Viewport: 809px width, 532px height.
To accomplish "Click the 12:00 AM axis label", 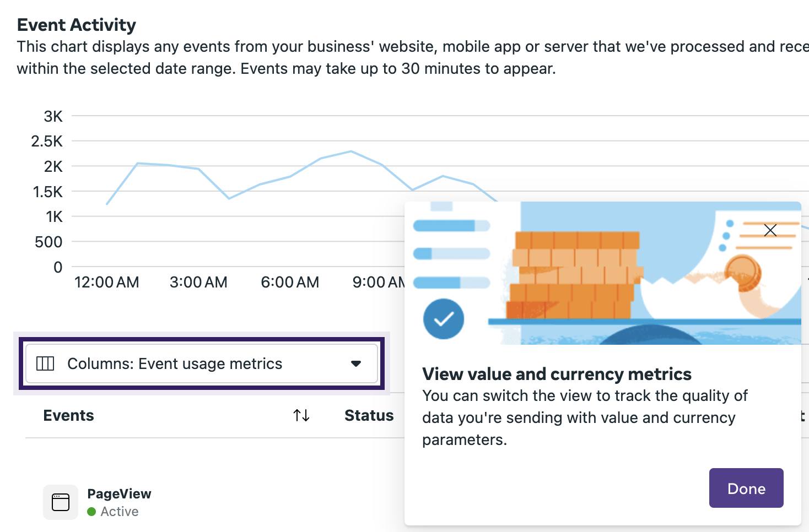I will point(107,283).
